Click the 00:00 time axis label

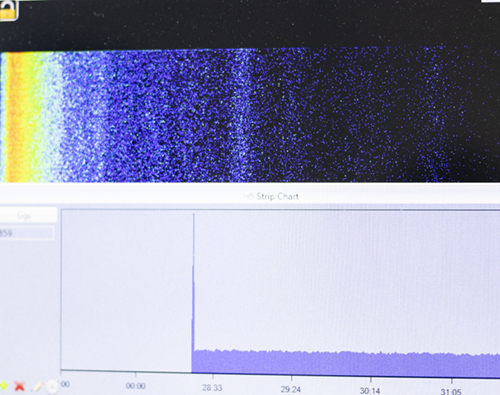pyautogui.click(x=135, y=386)
